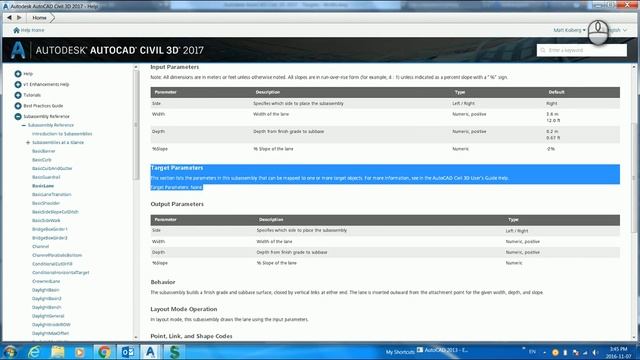Switch to AutoCAD app on taskbar
640x360 pixels.
click(x=151, y=352)
